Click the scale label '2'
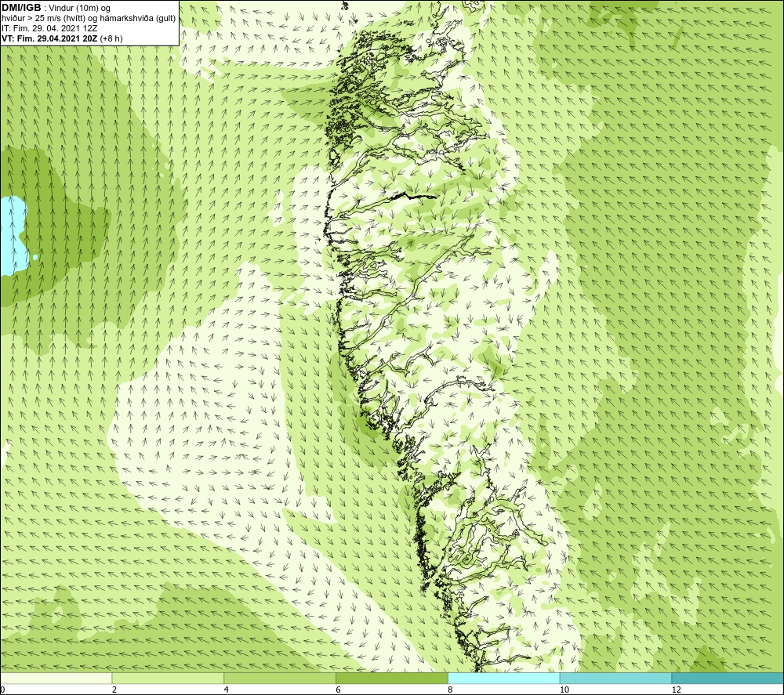 (114, 690)
